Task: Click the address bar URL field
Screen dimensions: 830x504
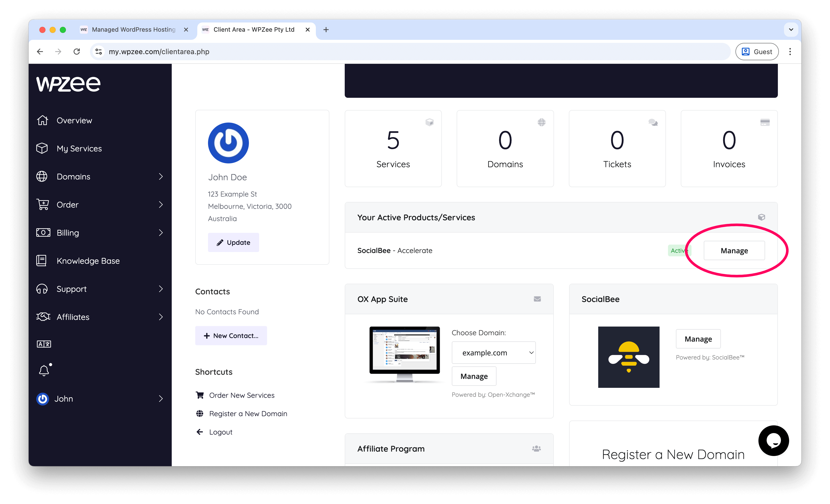Action: tap(410, 52)
